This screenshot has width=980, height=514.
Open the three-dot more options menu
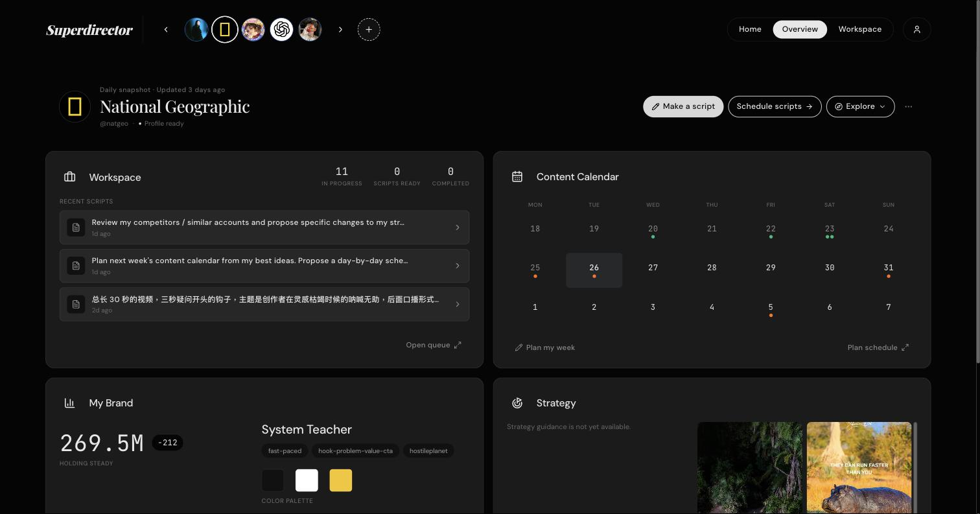tap(909, 106)
